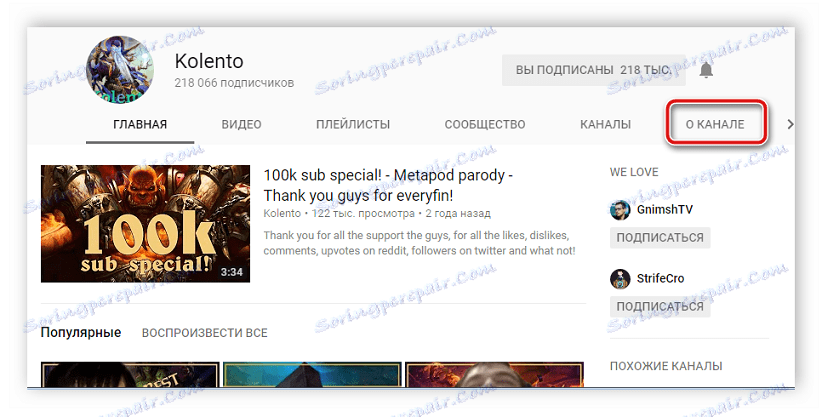Click ВОСПРОИЗВЕСТИ ВСЕ link
822x417 pixels.
point(204,333)
